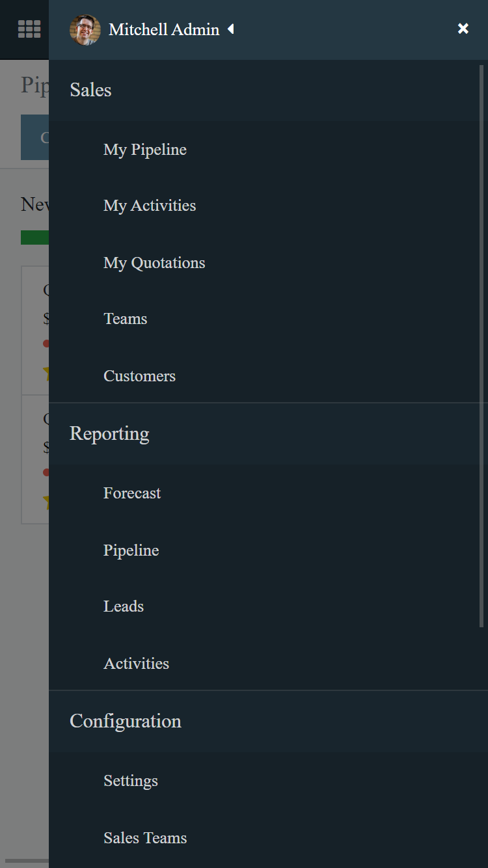
Task: Select My Quotations in Sales
Action: (x=154, y=263)
